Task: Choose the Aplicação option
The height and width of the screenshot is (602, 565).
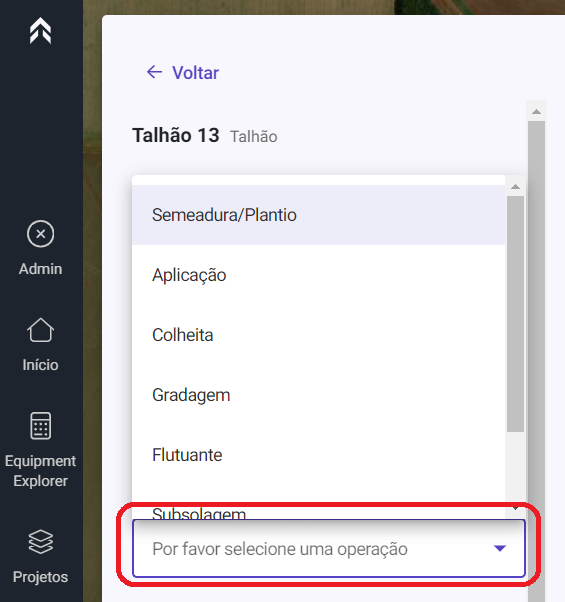Action: pyautogui.click(x=319, y=275)
